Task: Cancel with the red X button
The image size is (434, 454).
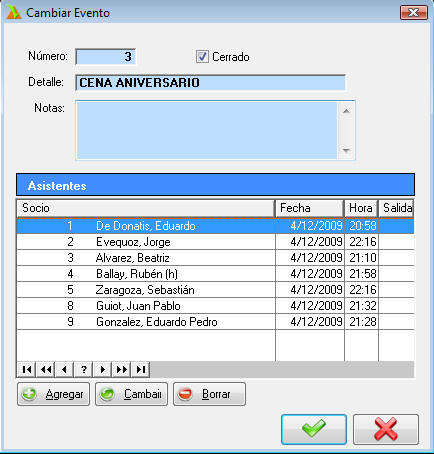Action: pyautogui.click(x=386, y=429)
